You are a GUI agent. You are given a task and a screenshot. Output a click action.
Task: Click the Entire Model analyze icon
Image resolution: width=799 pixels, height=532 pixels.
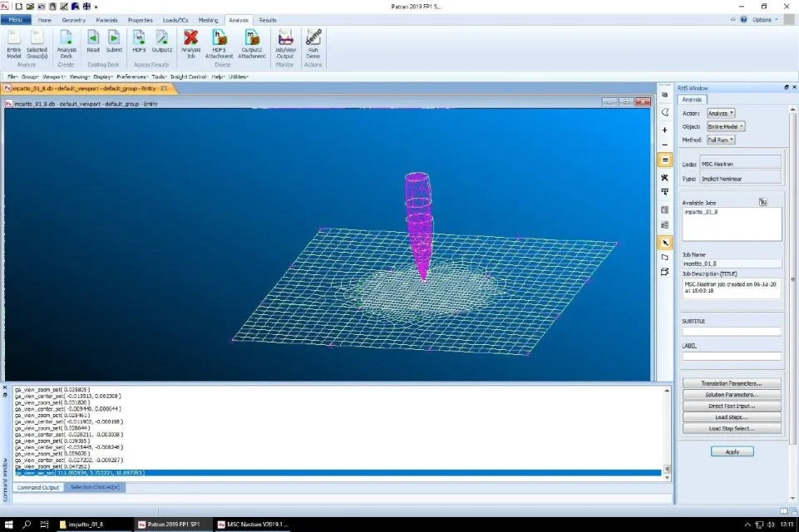pos(14,39)
